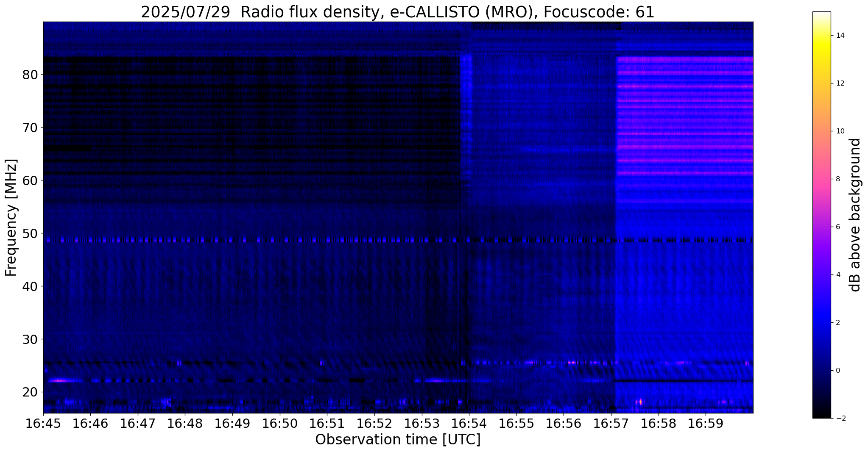The image size is (868, 452).
Task: Click the 'dB above background' colorbar label
Action: [855, 215]
